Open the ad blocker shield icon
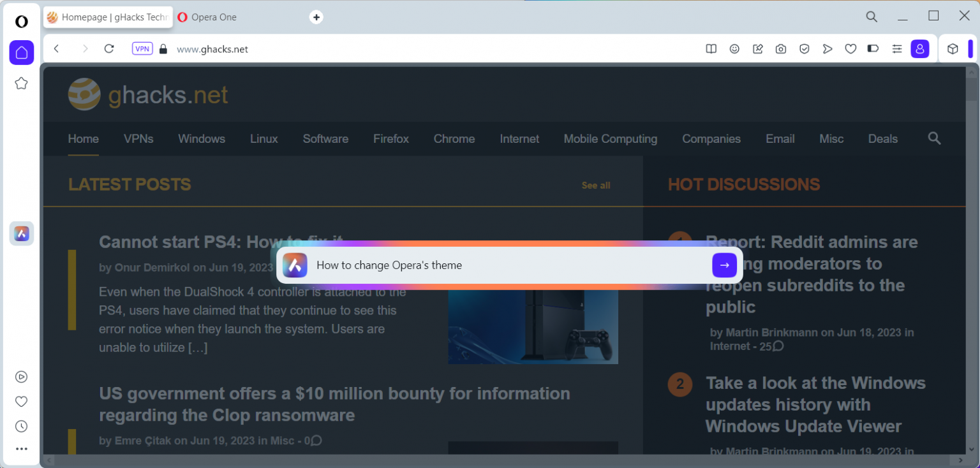Image resolution: width=980 pixels, height=468 pixels. pyautogui.click(x=805, y=48)
